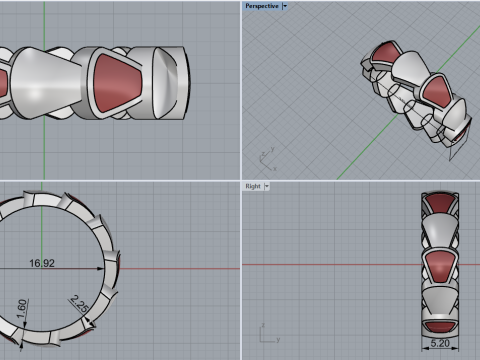The height and width of the screenshot is (360, 480).
Task: Select the 16.92 diameter dimension text
Action: point(42,263)
